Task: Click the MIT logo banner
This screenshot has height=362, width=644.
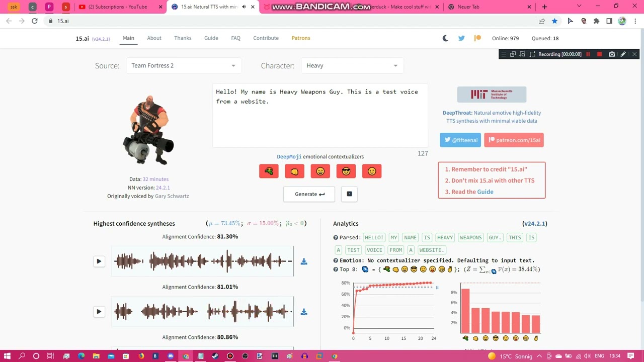Action: click(x=492, y=95)
